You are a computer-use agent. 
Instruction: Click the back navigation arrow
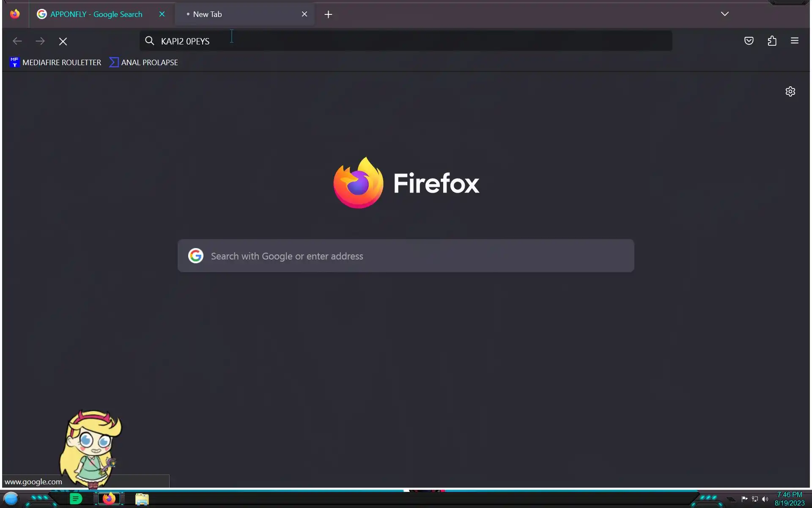pyautogui.click(x=17, y=41)
